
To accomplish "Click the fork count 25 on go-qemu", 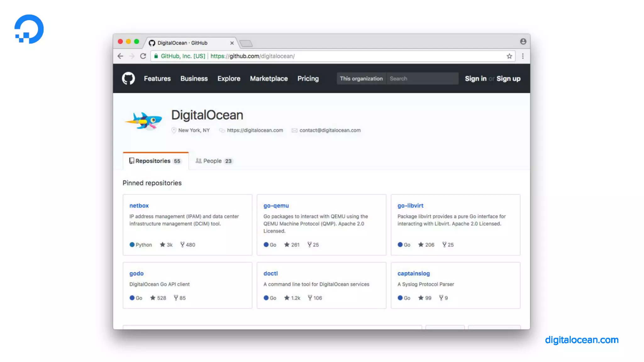I will [x=313, y=245].
